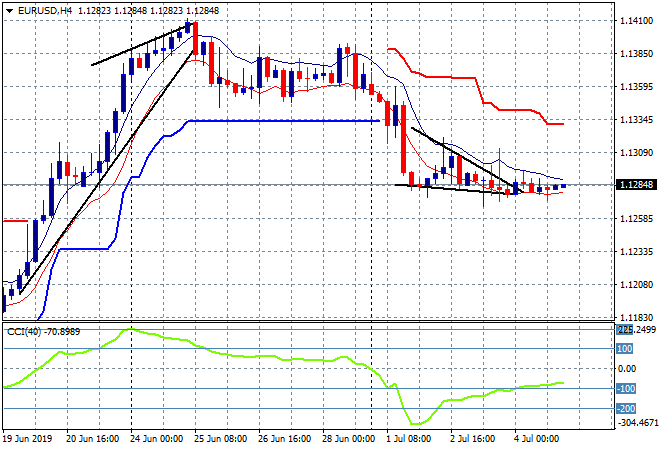Select the black wedge bottom line near 1.12848

(455, 189)
